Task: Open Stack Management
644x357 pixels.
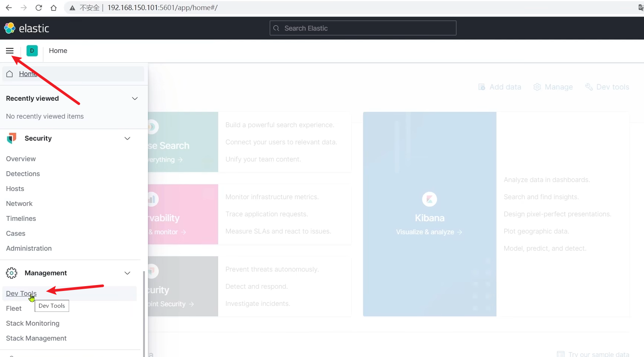Action: [x=36, y=338]
